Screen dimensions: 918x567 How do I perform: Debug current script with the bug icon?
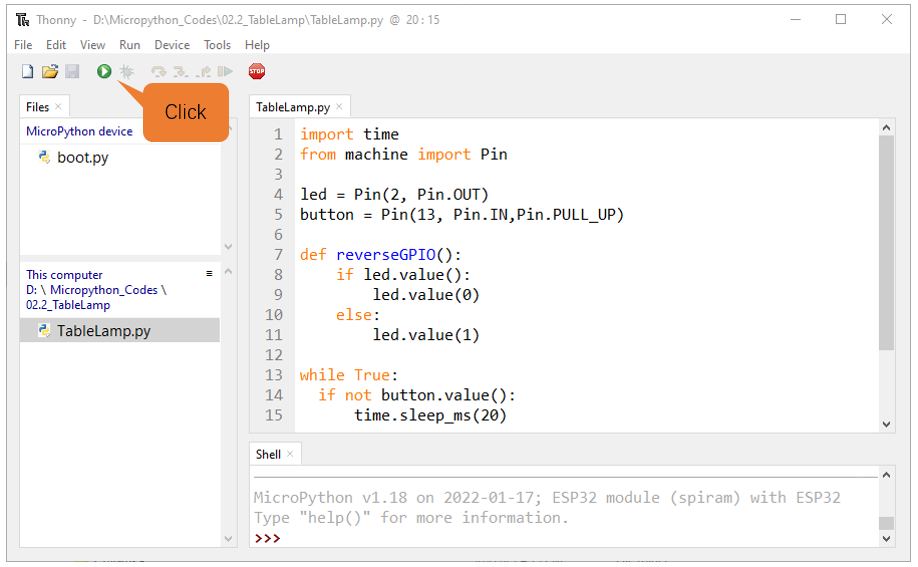click(126, 71)
